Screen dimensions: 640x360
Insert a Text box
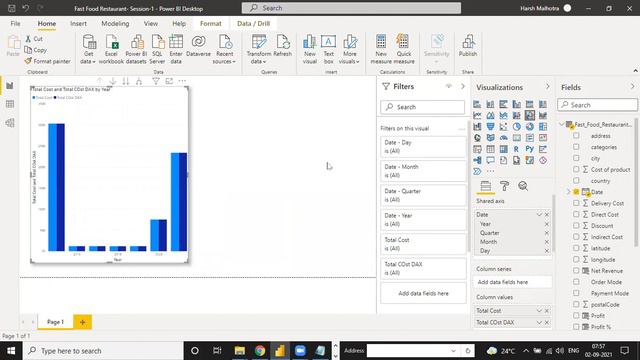[329, 50]
